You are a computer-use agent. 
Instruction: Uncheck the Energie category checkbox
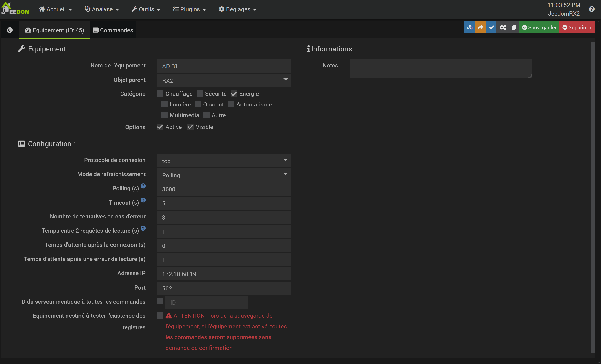tap(234, 94)
